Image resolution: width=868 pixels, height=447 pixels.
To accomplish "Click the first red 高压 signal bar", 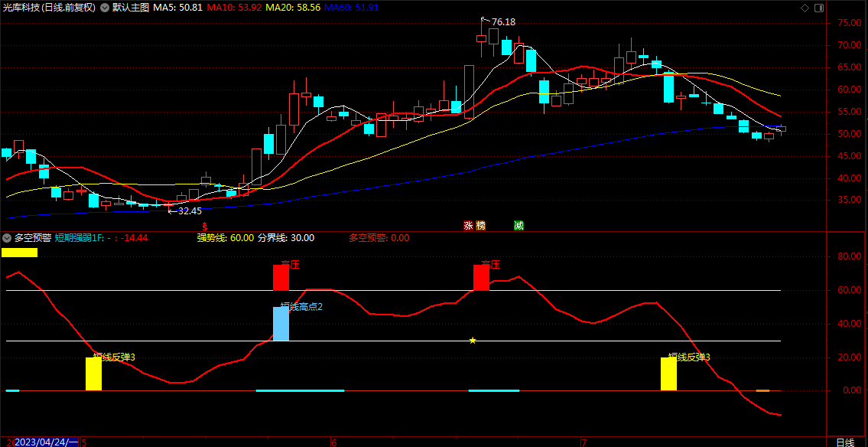I will click(281, 278).
